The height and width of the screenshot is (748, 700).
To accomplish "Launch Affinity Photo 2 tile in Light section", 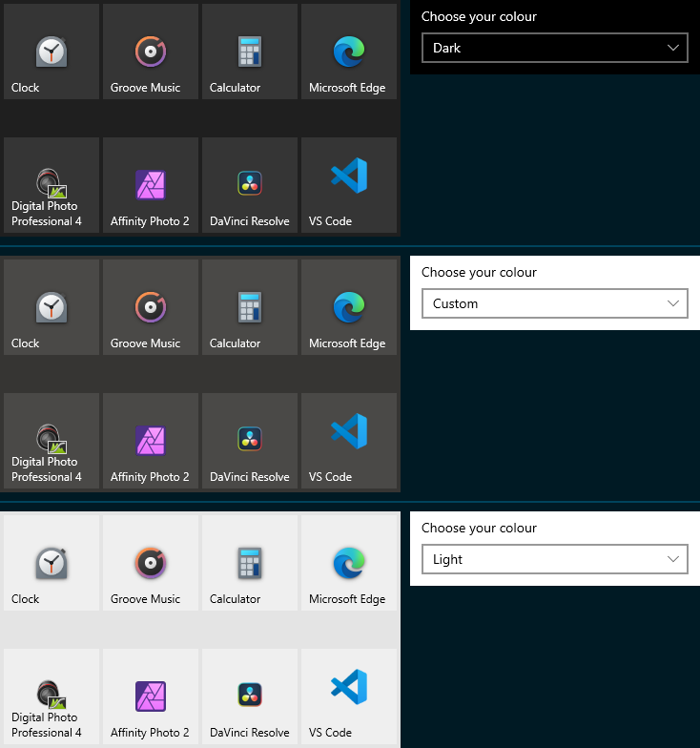I will click(x=151, y=696).
